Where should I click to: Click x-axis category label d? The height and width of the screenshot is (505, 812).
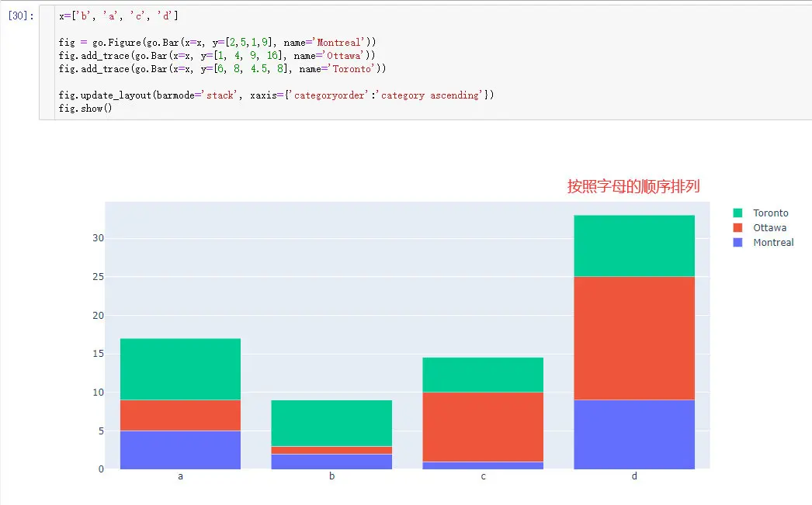[x=634, y=476]
